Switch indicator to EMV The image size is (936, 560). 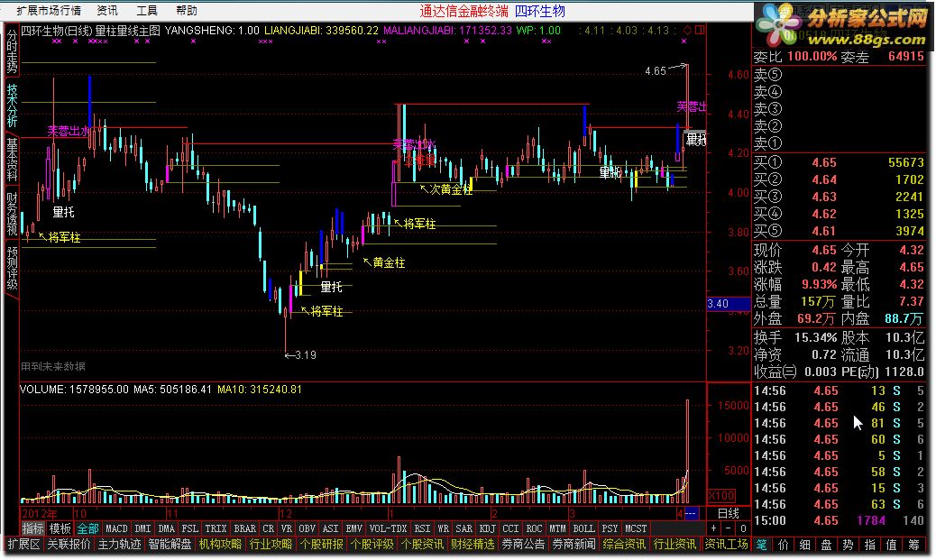354,528
